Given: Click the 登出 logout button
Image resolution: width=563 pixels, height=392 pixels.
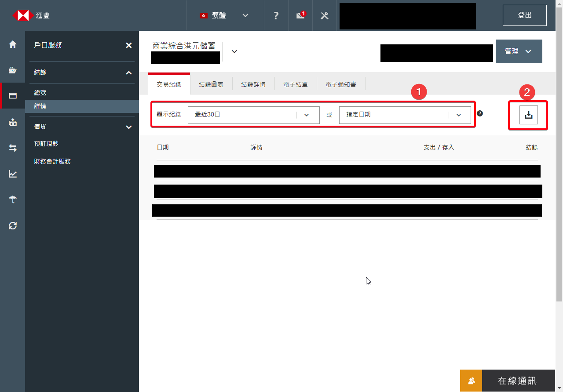Looking at the screenshot, I should [524, 15].
